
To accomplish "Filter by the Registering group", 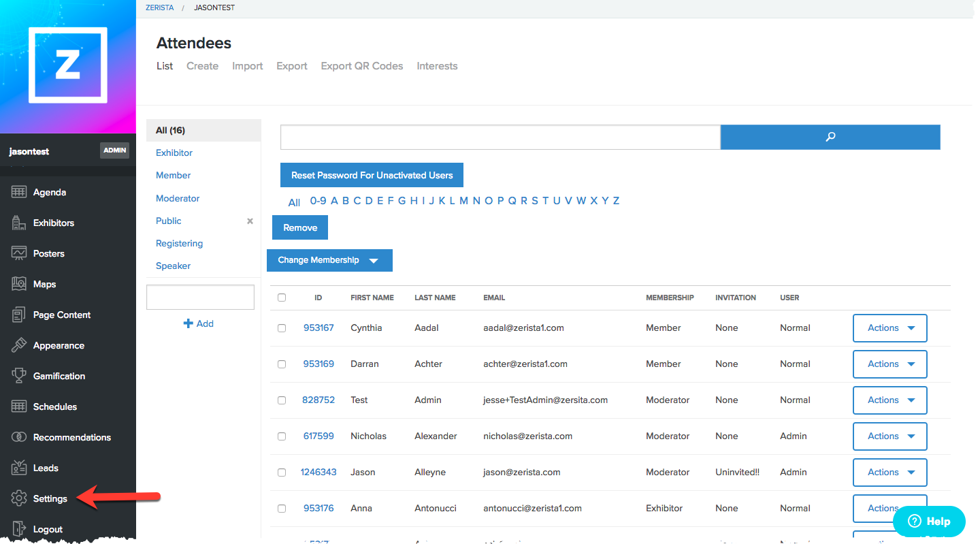I will (179, 244).
